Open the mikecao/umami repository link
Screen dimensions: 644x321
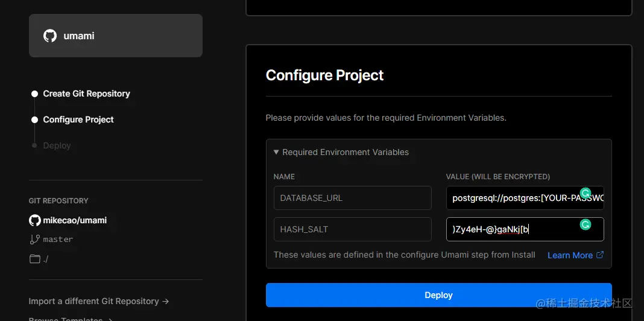pyautogui.click(x=75, y=220)
